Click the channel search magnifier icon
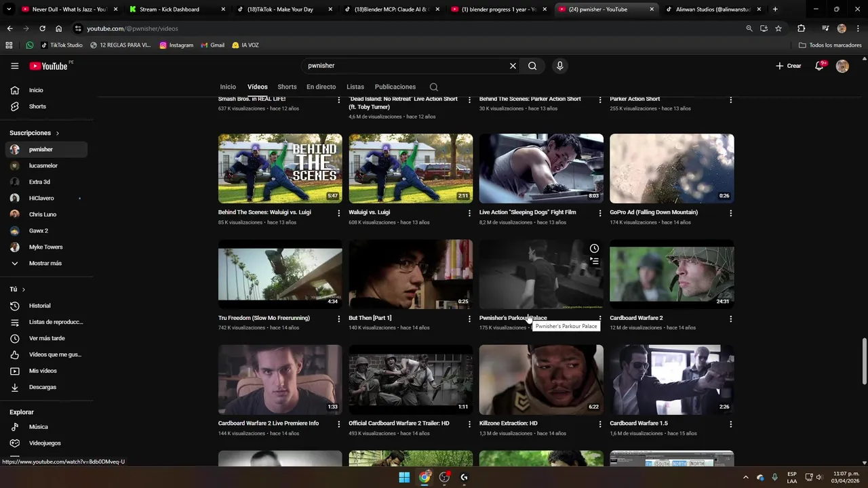This screenshot has height=488, width=868. click(433, 87)
